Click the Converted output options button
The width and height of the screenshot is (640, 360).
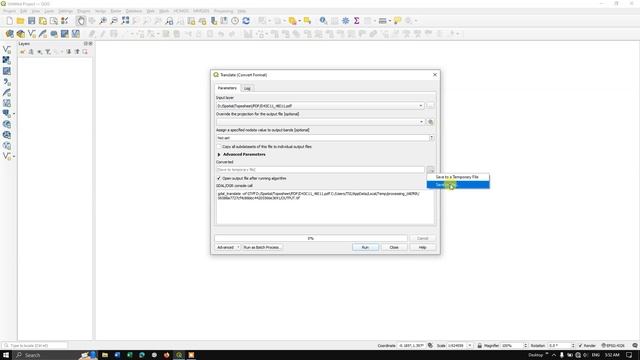click(430, 169)
